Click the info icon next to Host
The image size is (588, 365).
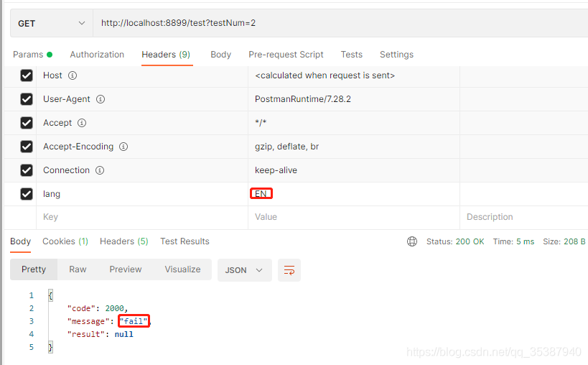[x=73, y=75]
